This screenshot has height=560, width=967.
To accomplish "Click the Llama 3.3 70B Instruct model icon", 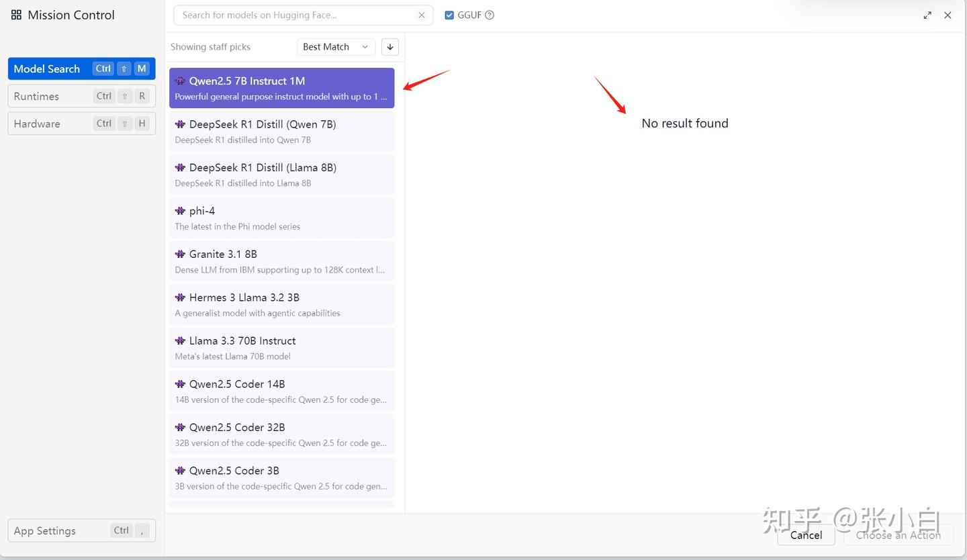I will pos(180,340).
